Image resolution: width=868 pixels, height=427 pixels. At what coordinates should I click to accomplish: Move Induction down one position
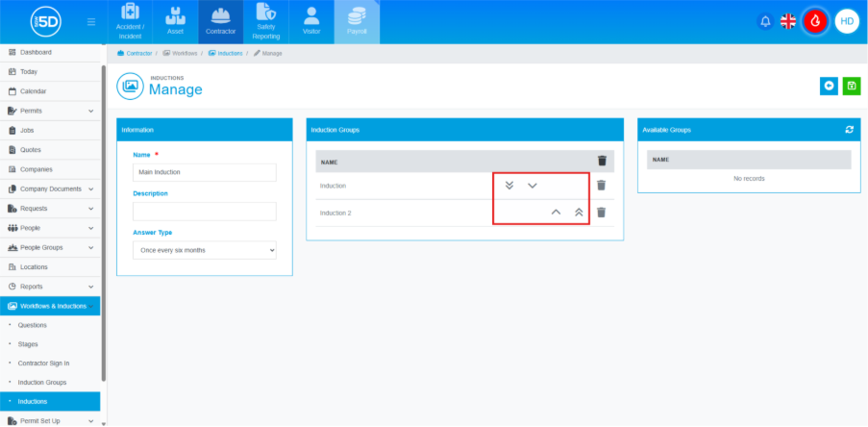point(533,186)
